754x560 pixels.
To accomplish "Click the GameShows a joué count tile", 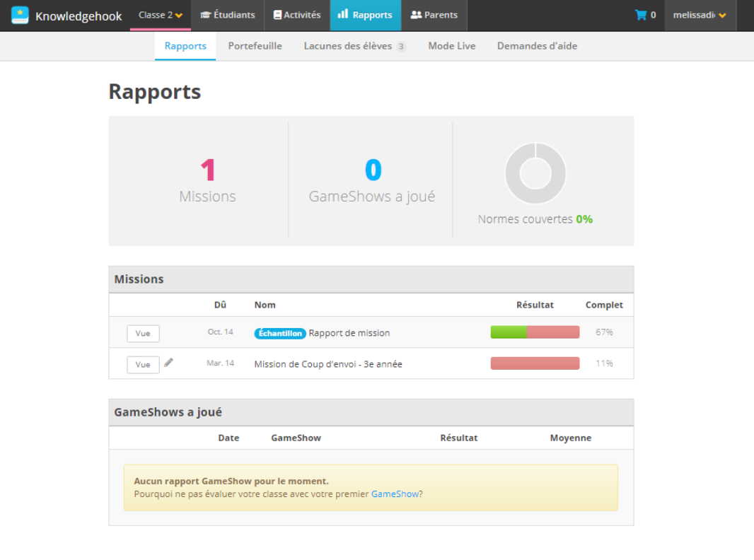I will click(x=372, y=180).
